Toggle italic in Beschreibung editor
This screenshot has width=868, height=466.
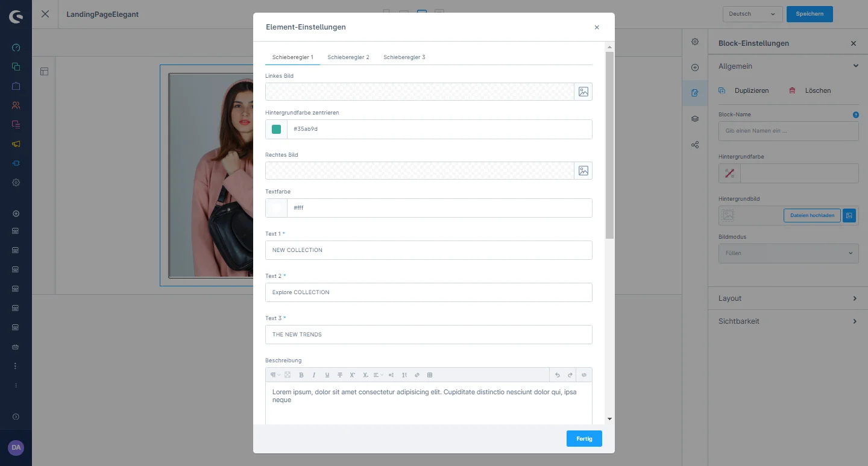click(x=314, y=375)
